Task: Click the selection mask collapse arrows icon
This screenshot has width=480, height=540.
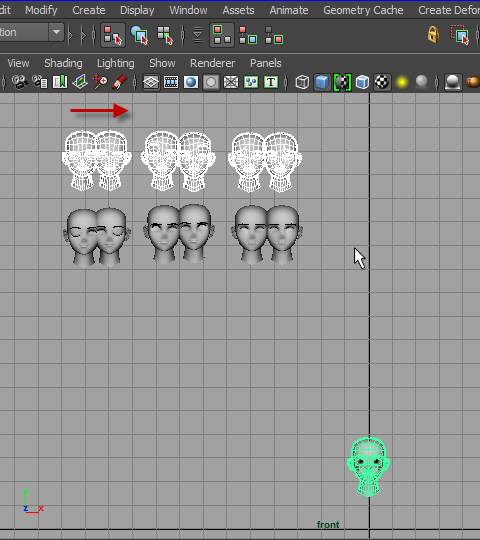Action: click(x=197, y=35)
